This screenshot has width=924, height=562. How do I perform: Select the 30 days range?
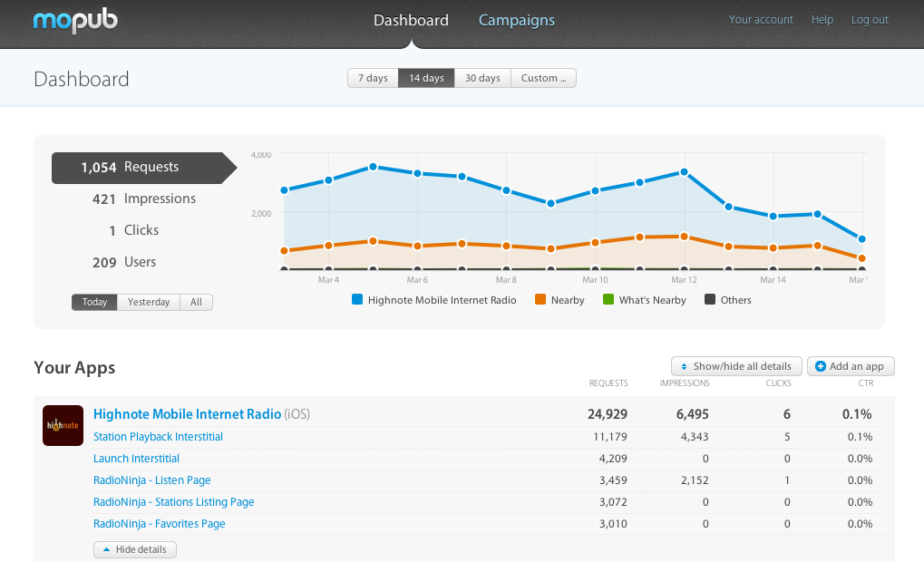[482, 78]
